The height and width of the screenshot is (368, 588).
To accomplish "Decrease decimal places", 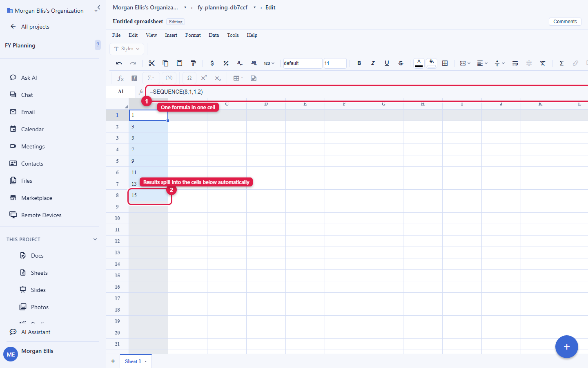I will [240, 63].
